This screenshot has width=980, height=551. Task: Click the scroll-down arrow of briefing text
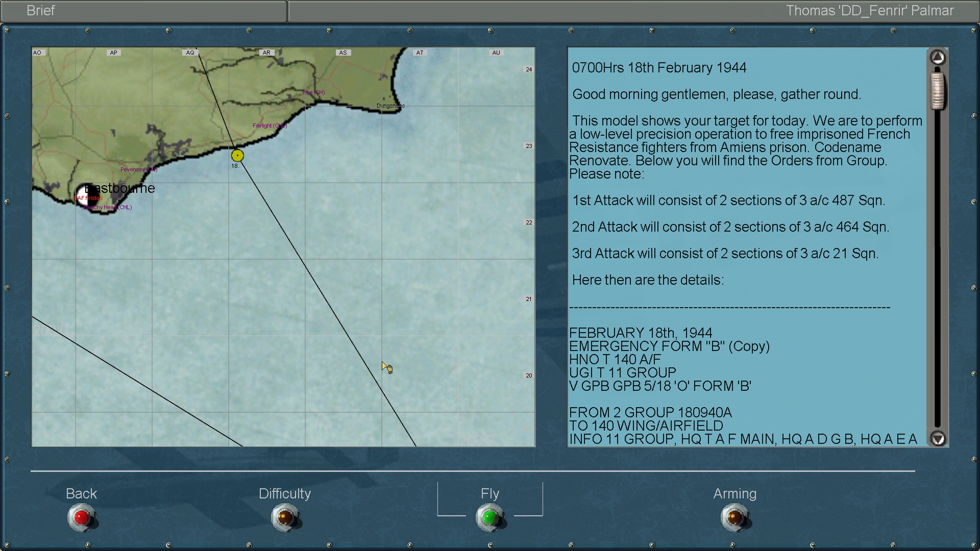pyautogui.click(x=938, y=438)
